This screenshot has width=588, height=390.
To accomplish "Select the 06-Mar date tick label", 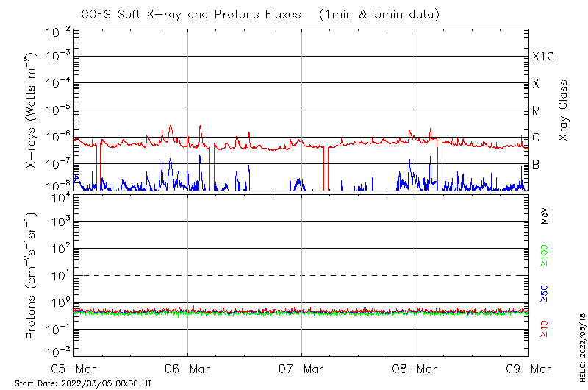I will [x=187, y=368].
